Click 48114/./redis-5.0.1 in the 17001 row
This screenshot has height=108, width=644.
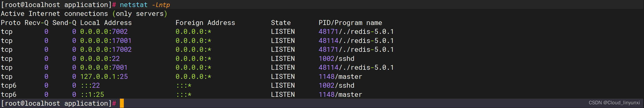[356, 41]
